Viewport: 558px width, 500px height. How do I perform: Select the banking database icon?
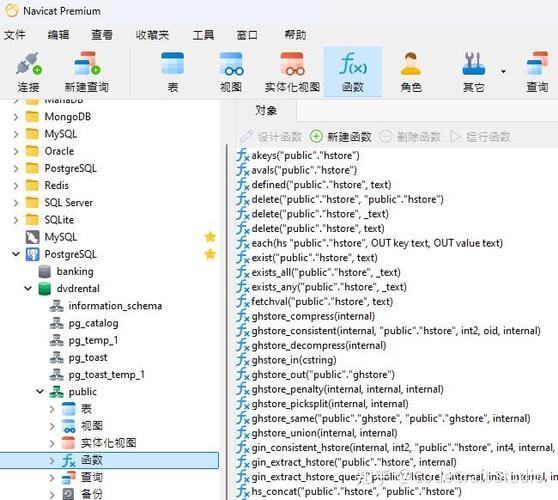(x=44, y=272)
